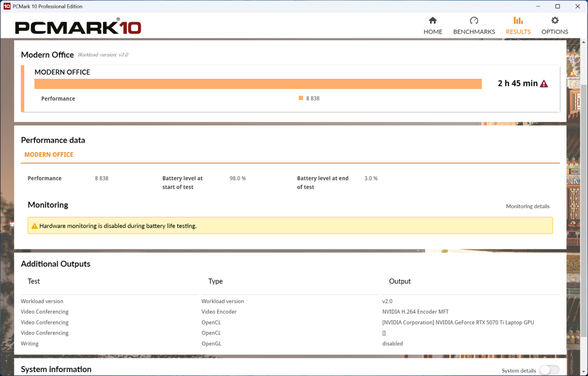
Task: Select the 3.0 % battery end value
Action: (371, 178)
